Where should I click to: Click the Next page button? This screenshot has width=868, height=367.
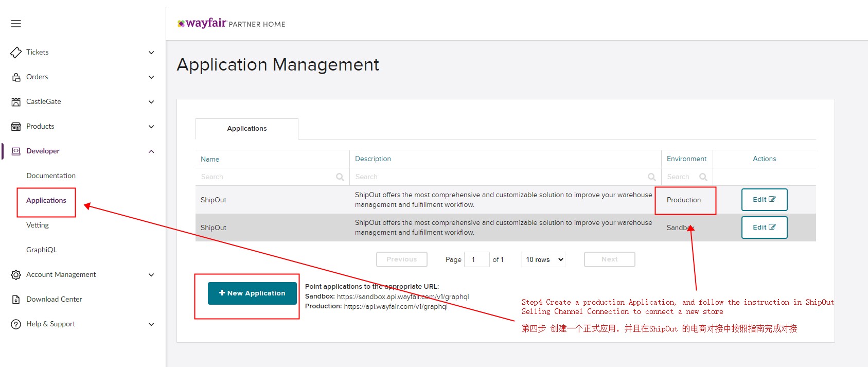point(610,259)
